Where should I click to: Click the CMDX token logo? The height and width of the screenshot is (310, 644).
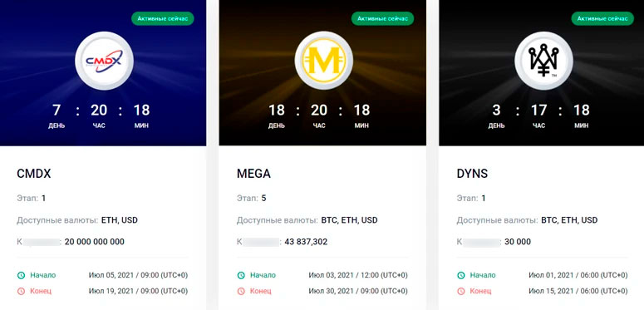pos(104,61)
